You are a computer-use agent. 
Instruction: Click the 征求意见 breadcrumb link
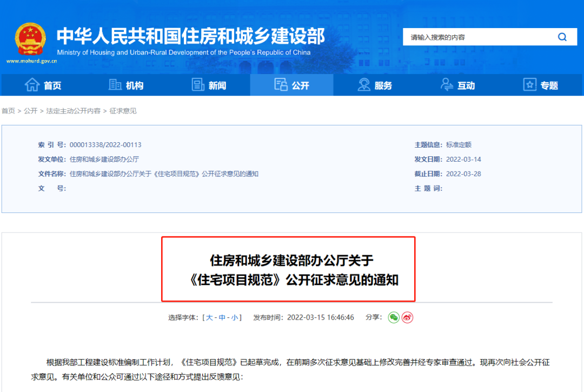click(x=123, y=111)
